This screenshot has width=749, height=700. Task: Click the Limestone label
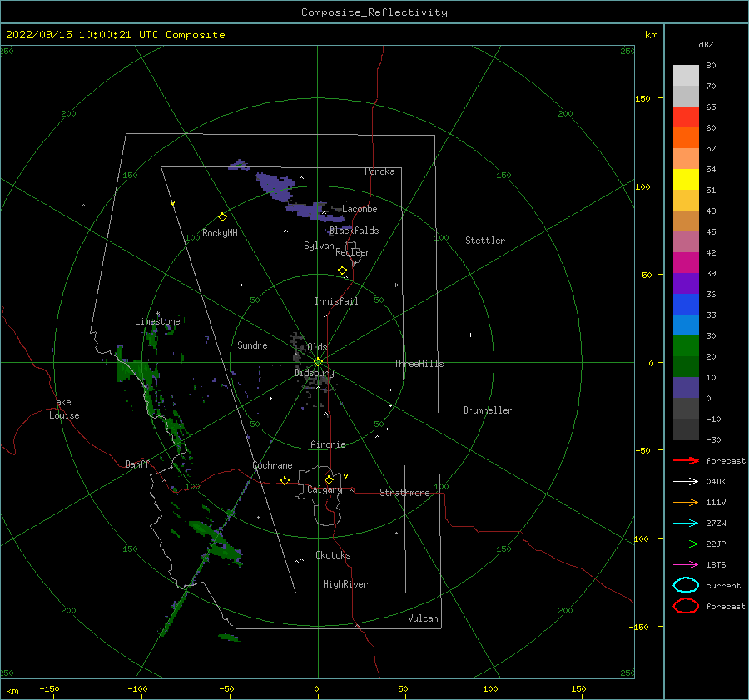pyautogui.click(x=157, y=321)
